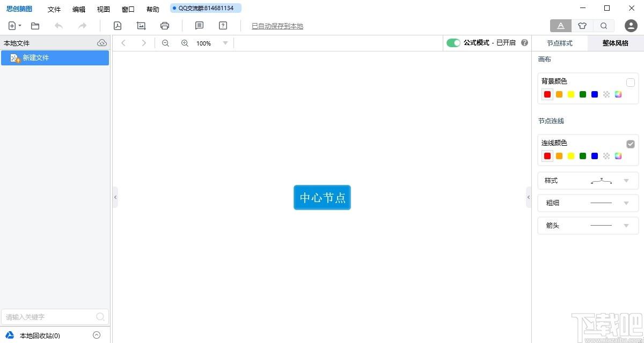Click the comment/notes icon in toolbar
The width and height of the screenshot is (644, 343).
[x=199, y=26]
